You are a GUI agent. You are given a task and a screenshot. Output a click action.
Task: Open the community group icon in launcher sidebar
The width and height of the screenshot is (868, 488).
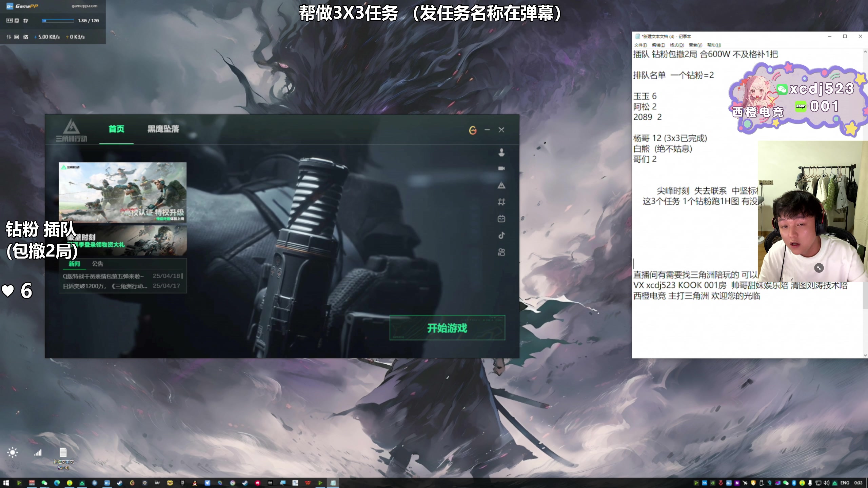501,252
